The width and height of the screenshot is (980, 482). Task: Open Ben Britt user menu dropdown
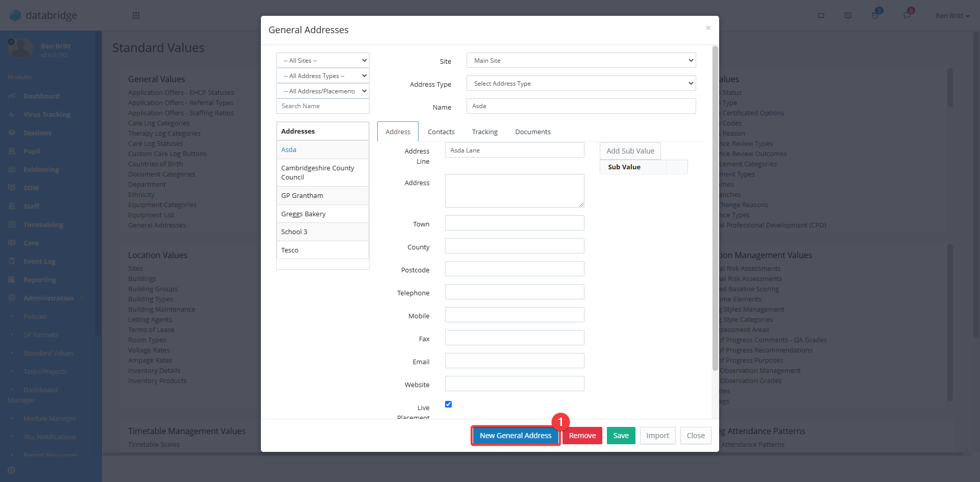click(x=952, y=15)
